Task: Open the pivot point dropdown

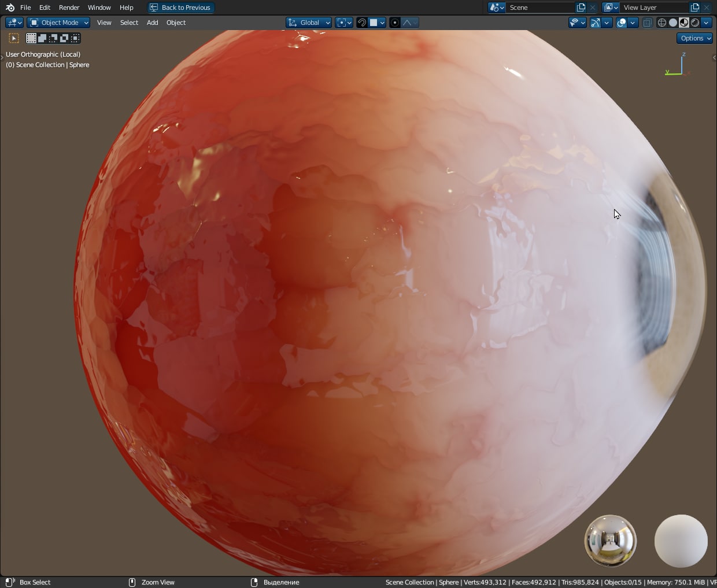Action: point(344,23)
